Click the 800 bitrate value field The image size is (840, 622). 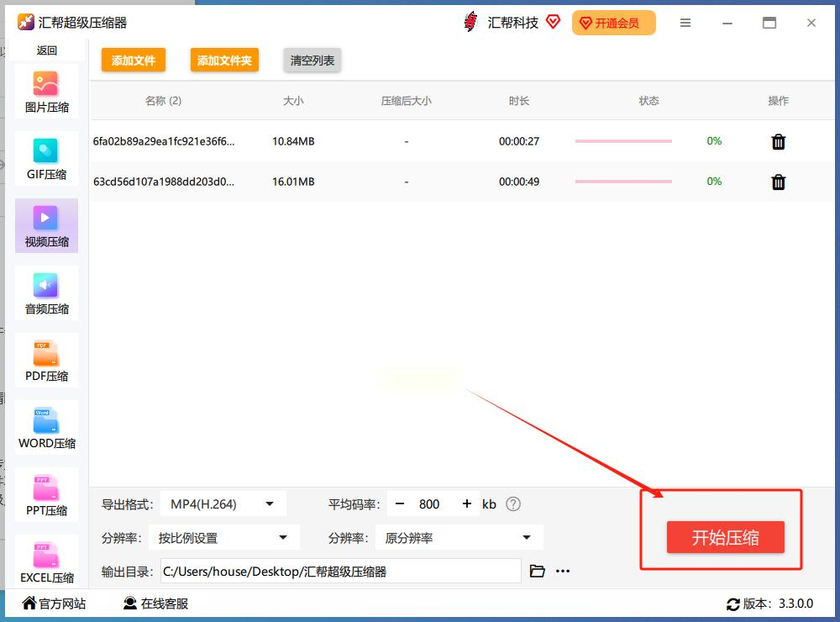click(429, 504)
